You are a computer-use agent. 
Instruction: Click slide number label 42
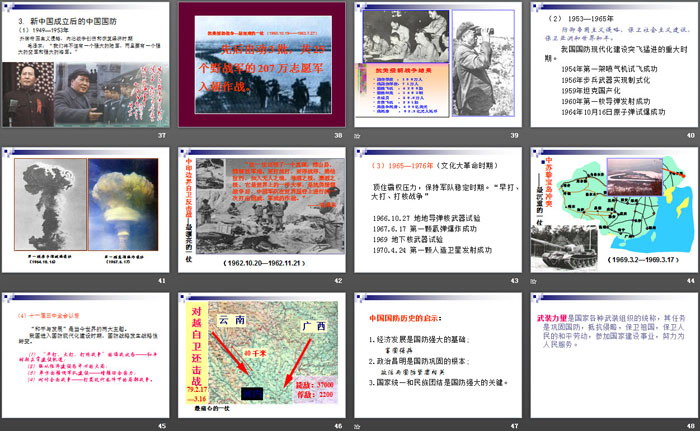pyautogui.click(x=338, y=280)
